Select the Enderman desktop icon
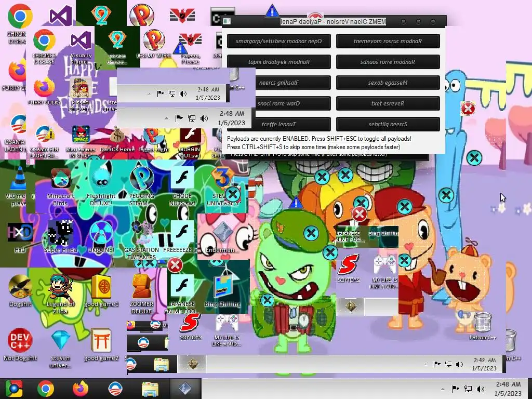The height and width of the screenshot is (399, 532). (222, 237)
